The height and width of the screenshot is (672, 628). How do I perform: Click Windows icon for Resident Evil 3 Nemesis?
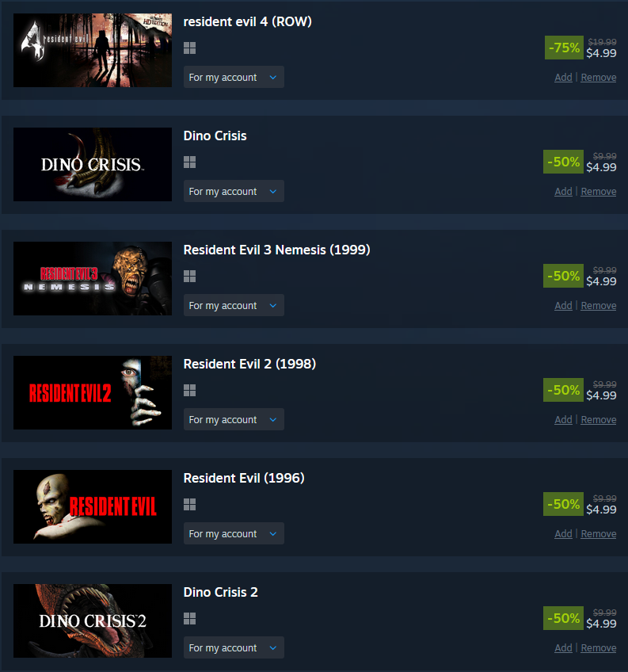[x=189, y=276]
